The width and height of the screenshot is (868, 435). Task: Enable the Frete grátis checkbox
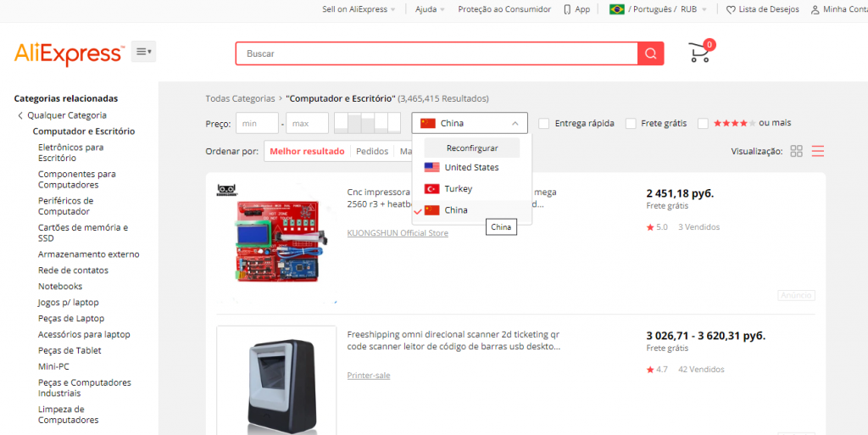coord(631,124)
